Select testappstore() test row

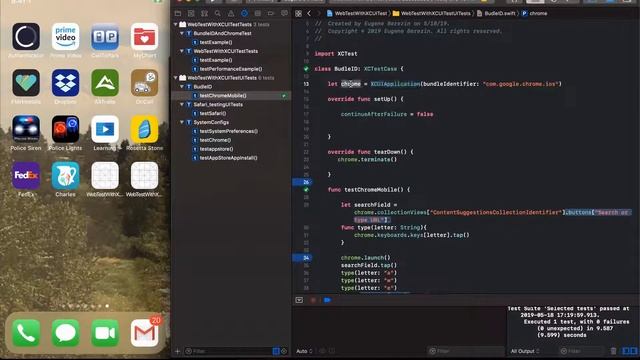[x=231, y=149]
